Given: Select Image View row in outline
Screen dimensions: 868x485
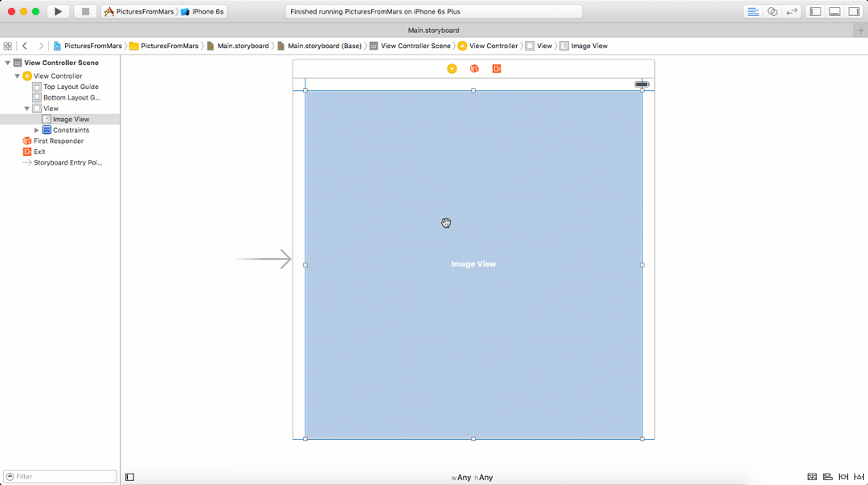Looking at the screenshot, I should pyautogui.click(x=59, y=120).
